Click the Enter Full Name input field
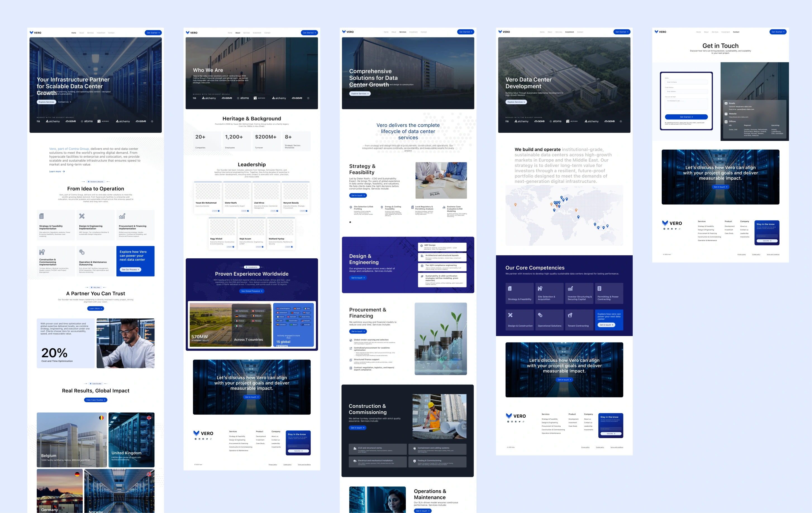The image size is (812, 513). 686,82
